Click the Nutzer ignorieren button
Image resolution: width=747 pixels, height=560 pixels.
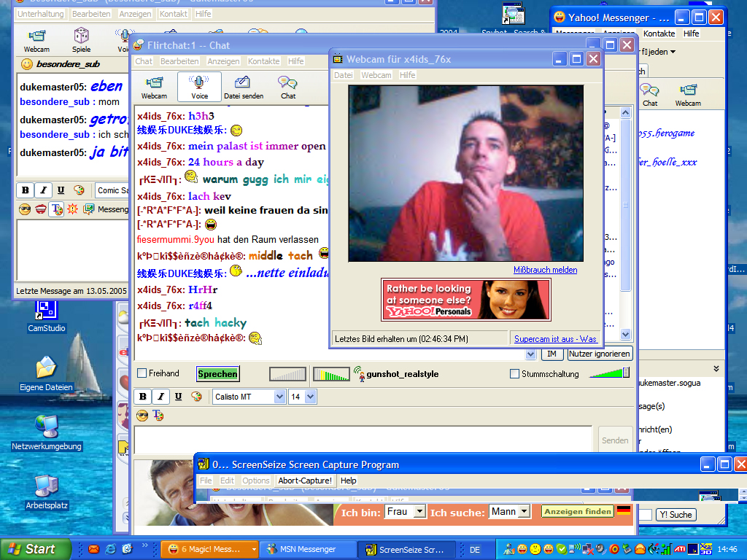600,354
